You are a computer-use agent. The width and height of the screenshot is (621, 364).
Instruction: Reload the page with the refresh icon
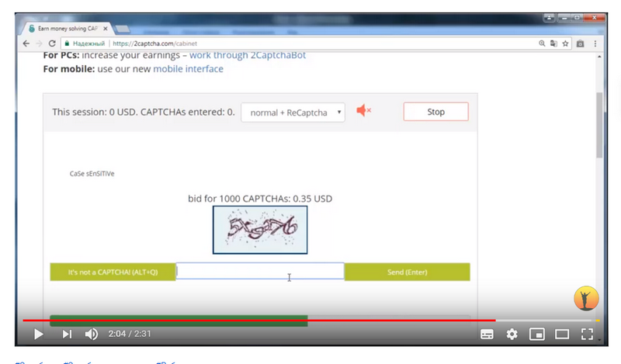[52, 44]
